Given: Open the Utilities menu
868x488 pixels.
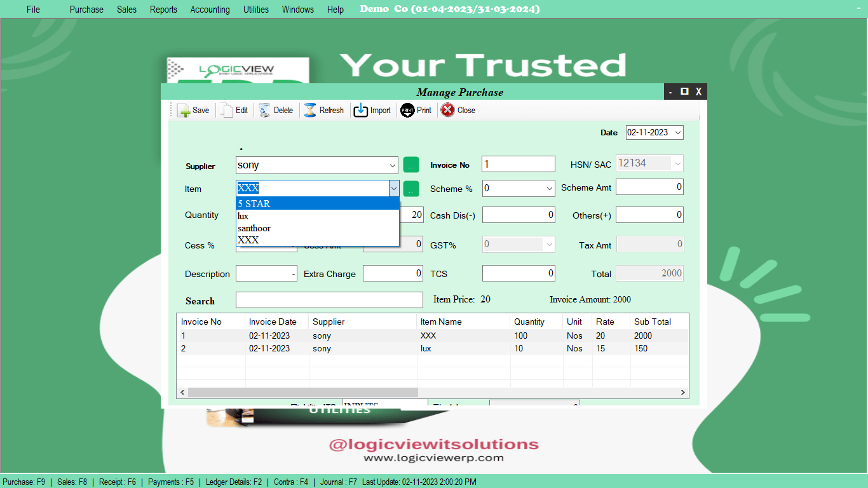Looking at the screenshot, I should 255,10.
